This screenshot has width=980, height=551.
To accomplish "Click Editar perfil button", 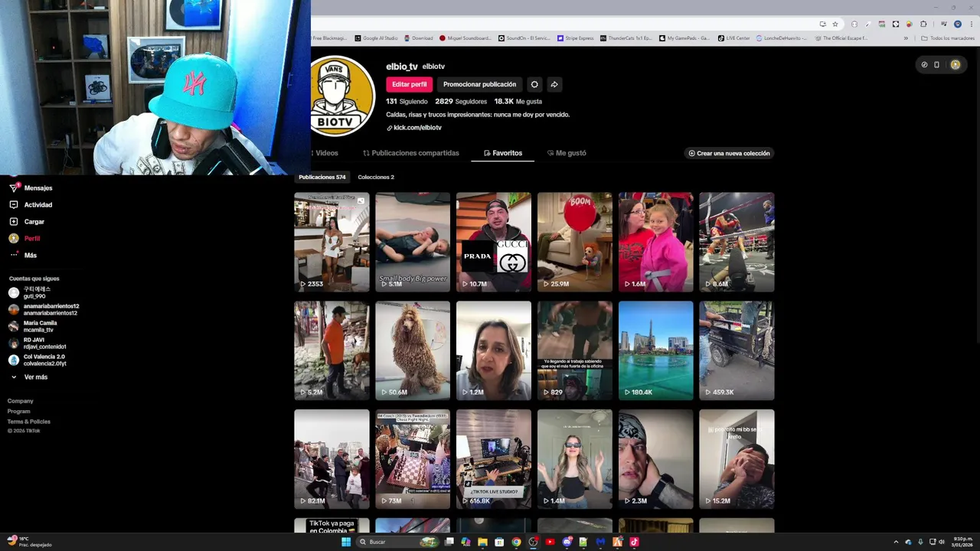I will coord(409,84).
